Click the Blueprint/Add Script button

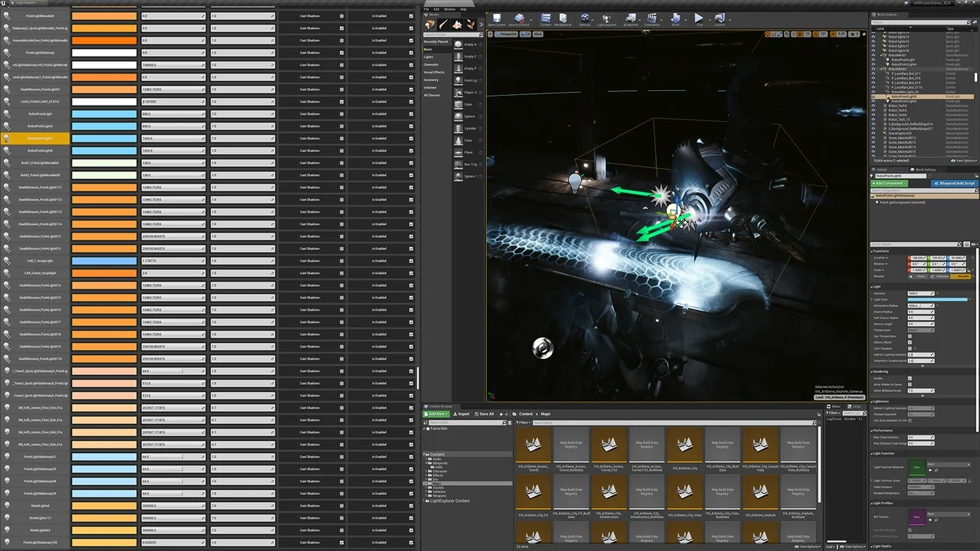tap(955, 184)
